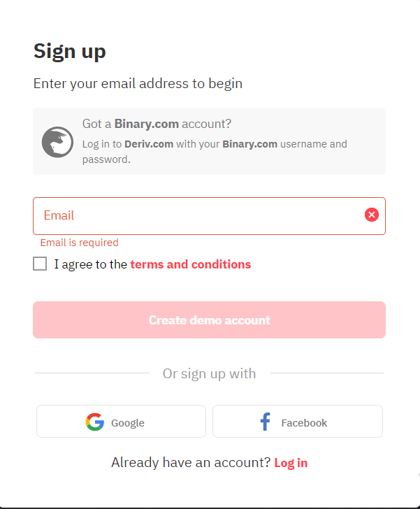Click the Google 'G' logo icon
The width and height of the screenshot is (420, 509).
tap(95, 422)
